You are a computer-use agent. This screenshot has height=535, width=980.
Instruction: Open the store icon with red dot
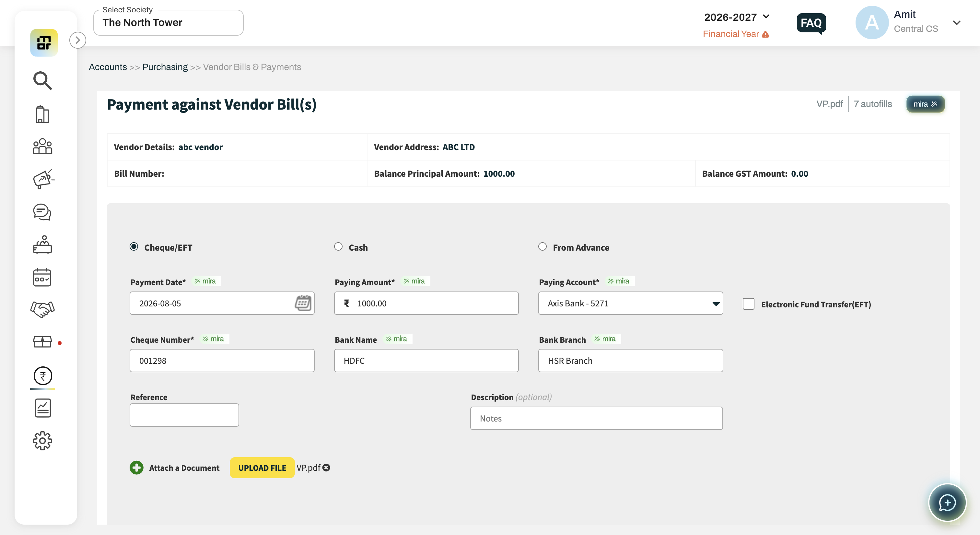[42, 342]
